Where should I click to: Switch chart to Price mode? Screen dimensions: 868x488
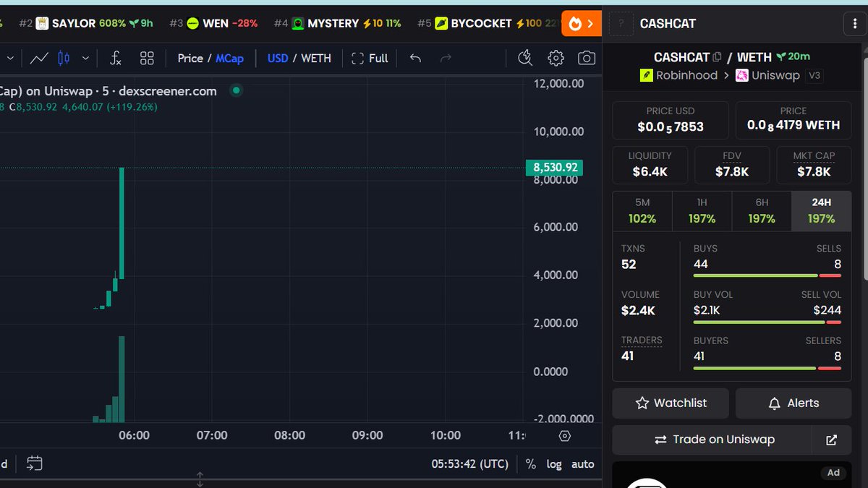click(x=190, y=58)
